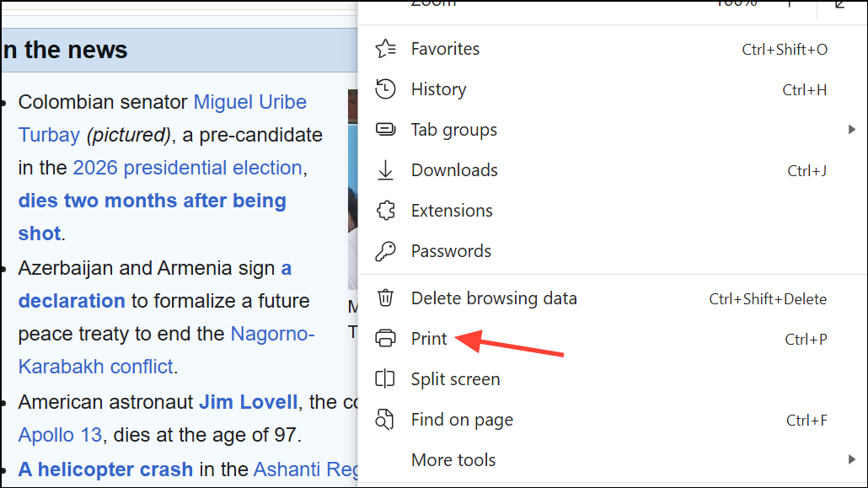Image resolution: width=868 pixels, height=488 pixels.
Task: Follow the 2026 presidential election link
Action: point(187,168)
